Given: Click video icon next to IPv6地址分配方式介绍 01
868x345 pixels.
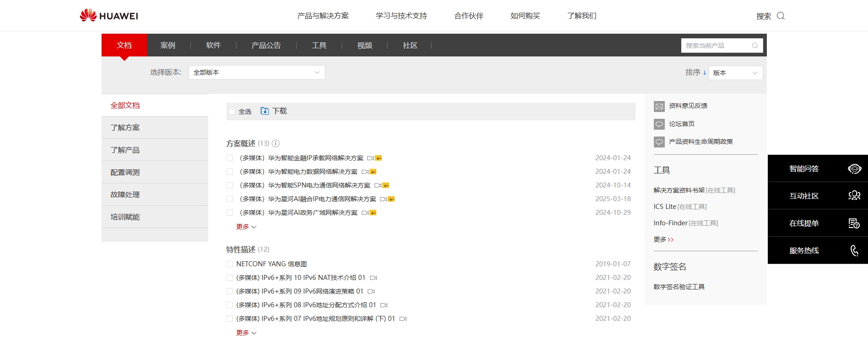Looking at the screenshot, I should 384,305.
